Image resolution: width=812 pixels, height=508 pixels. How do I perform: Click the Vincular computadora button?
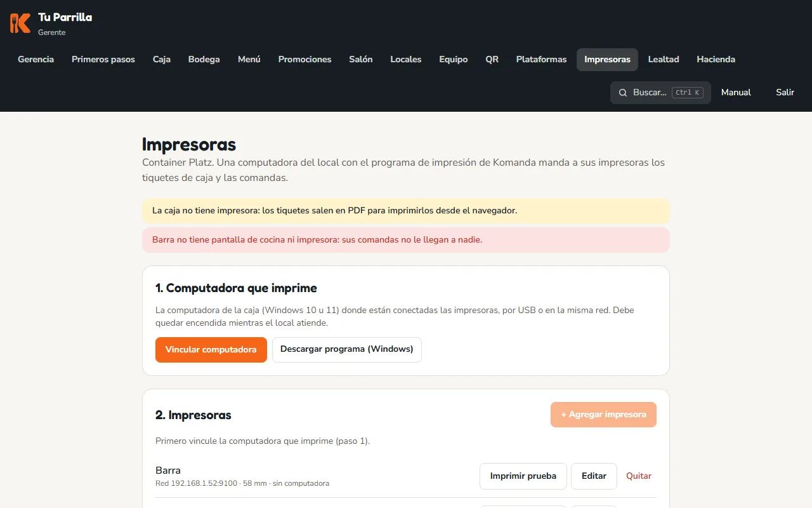click(x=211, y=350)
